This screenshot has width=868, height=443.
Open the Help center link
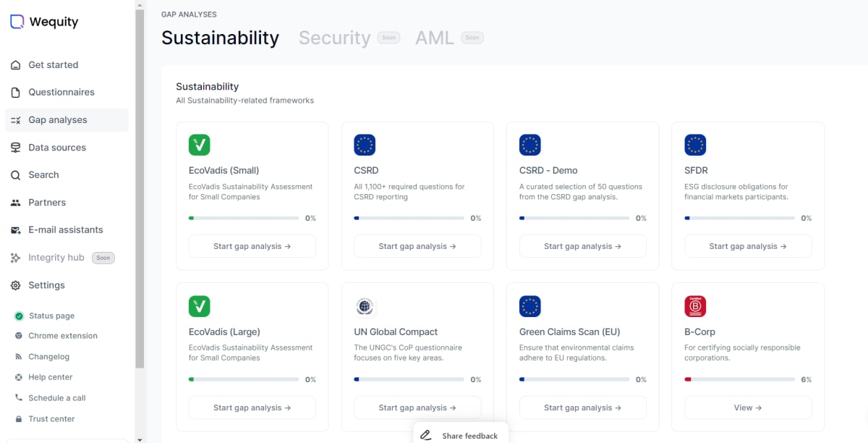51,377
